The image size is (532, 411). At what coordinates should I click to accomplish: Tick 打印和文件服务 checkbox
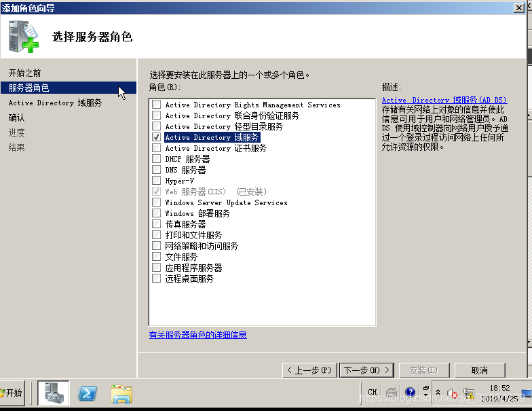[156, 235]
